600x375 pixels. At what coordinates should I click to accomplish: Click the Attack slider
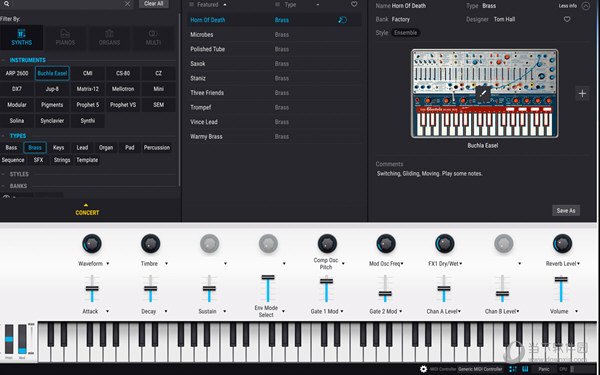pyautogui.click(x=92, y=289)
